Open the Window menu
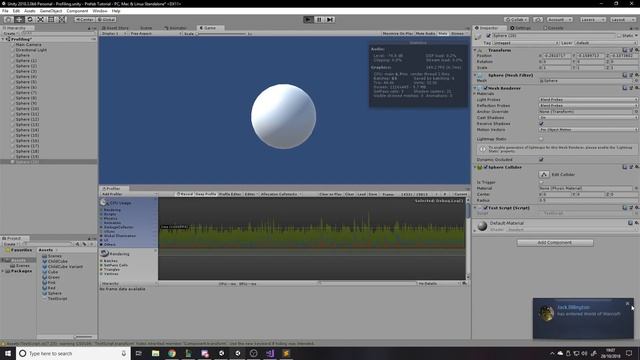This screenshot has height=360, width=640. 100,11
